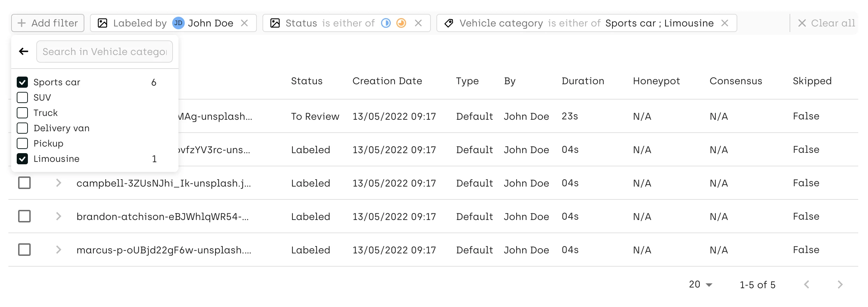
Task: Select the marcus-p-oUBjd22gF6w row checkbox
Action: pos(24,250)
